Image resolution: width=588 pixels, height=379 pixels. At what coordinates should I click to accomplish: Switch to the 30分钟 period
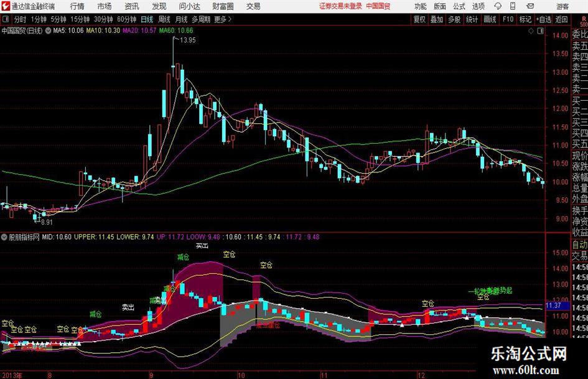click(x=103, y=19)
